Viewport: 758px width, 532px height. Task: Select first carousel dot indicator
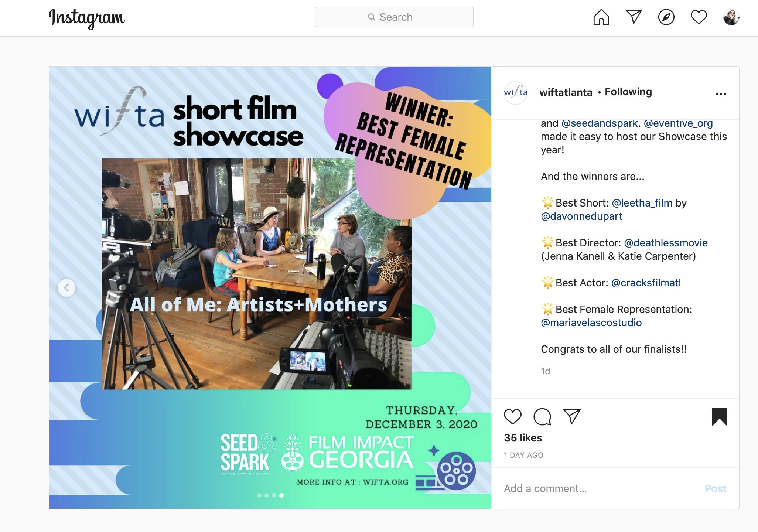coord(259,495)
